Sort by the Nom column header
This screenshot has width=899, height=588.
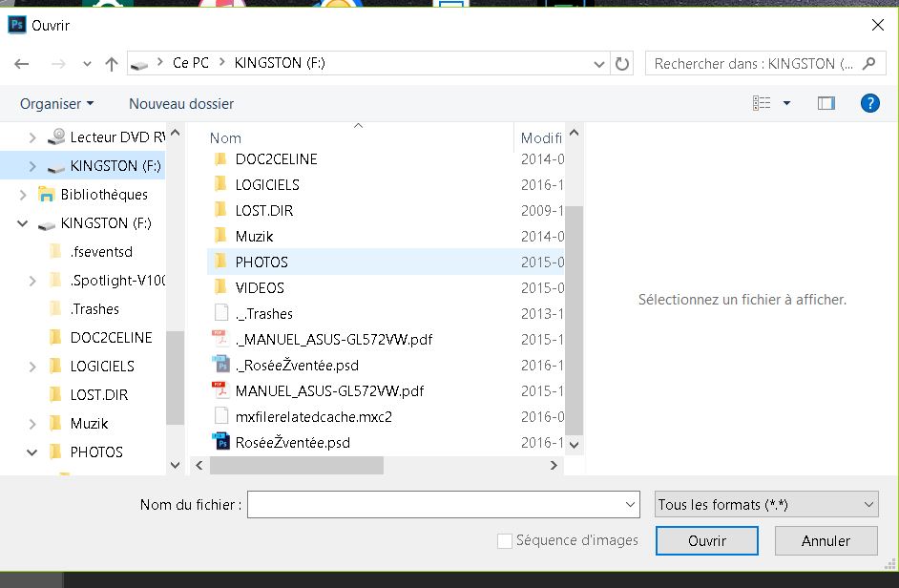225,138
